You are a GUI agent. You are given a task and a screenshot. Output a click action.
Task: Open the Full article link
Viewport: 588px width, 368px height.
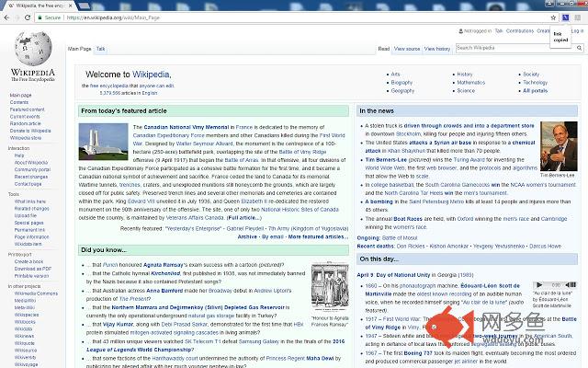tap(243, 218)
